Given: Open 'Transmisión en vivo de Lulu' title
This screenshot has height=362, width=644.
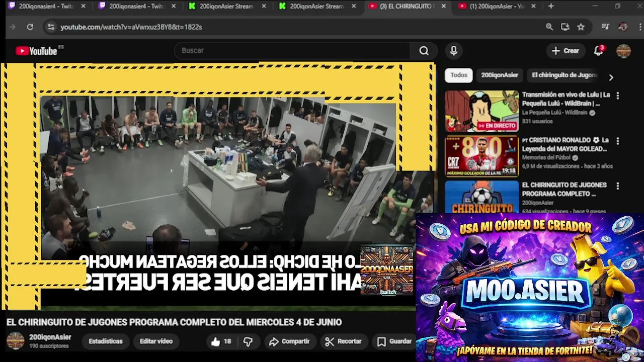Looking at the screenshot, I should (x=566, y=99).
